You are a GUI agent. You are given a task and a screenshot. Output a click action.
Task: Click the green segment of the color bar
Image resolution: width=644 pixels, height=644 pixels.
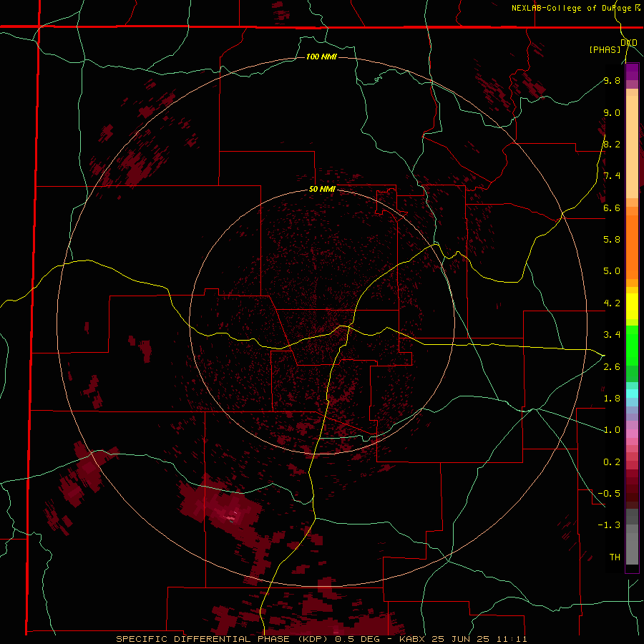click(x=632, y=353)
